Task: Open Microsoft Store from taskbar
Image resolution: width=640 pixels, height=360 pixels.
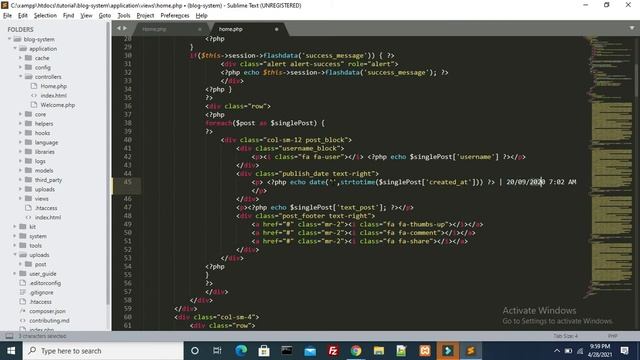Action: (264, 351)
